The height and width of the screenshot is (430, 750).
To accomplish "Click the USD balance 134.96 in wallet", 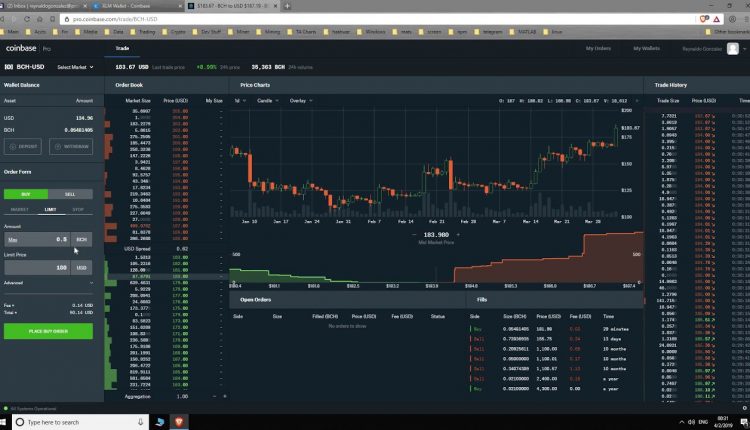I will point(84,118).
